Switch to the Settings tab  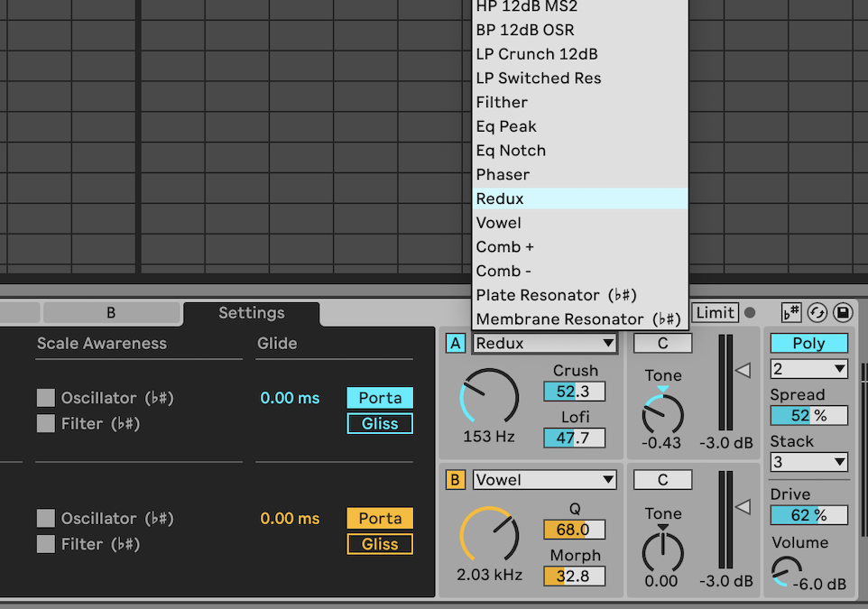251,314
